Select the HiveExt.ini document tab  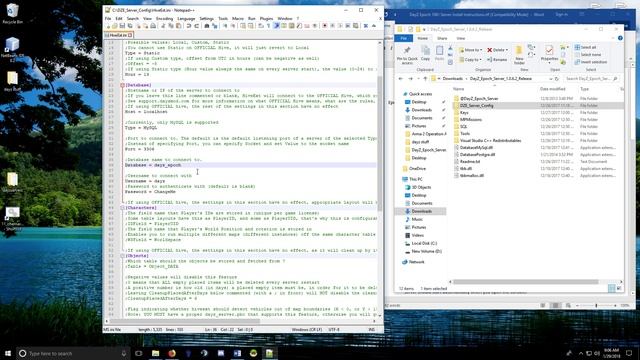[118, 35]
